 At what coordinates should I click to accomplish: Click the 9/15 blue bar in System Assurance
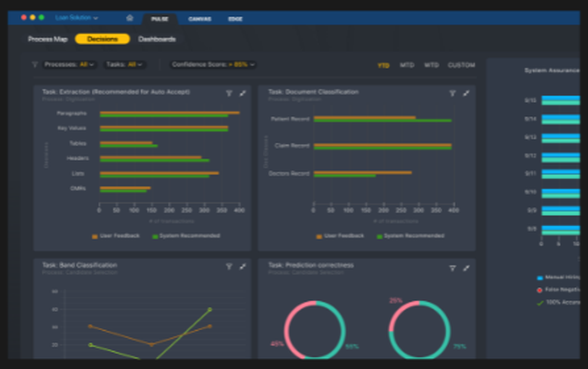pyautogui.click(x=560, y=98)
